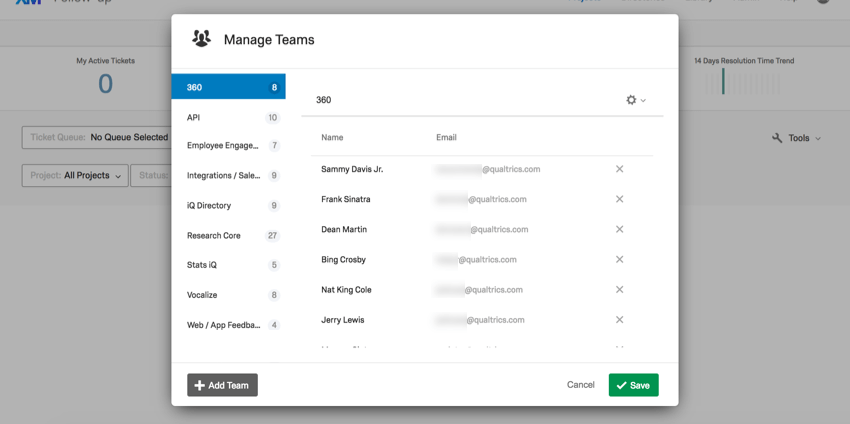Save the team changes
The image size is (850, 424).
[633, 385]
